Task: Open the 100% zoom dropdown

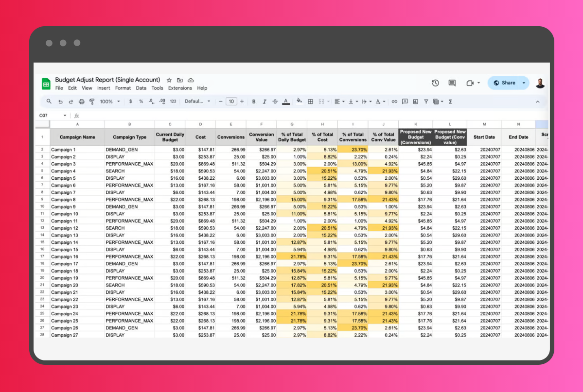Action: (109, 102)
